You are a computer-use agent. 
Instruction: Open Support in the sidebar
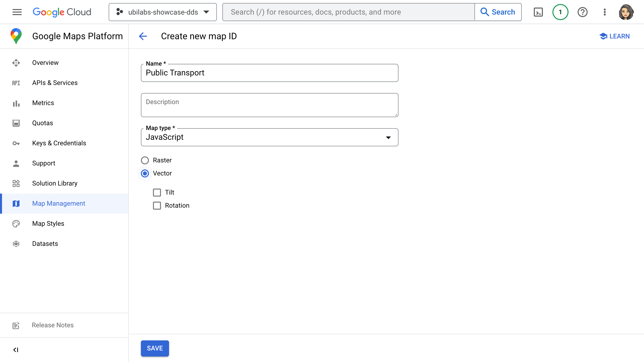tap(64, 163)
